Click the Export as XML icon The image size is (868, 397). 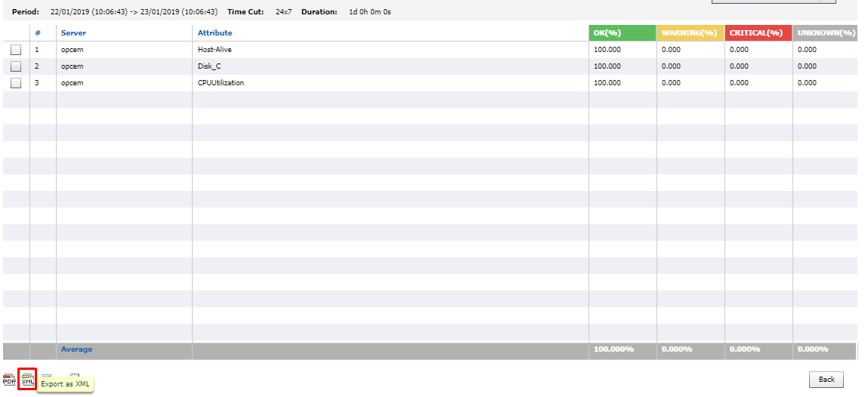27,380
